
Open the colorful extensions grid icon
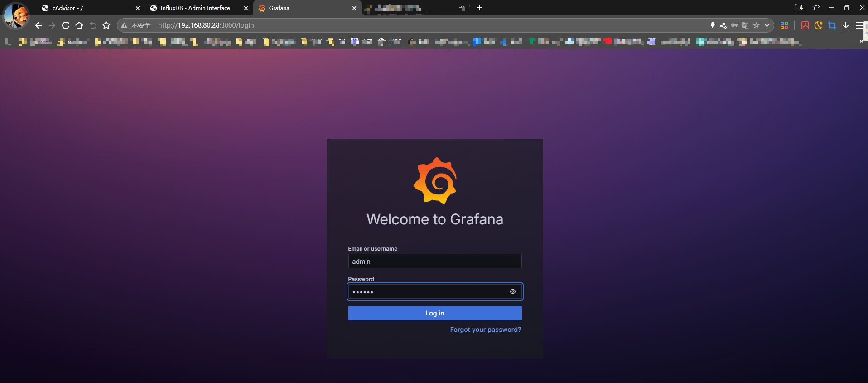point(784,25)
